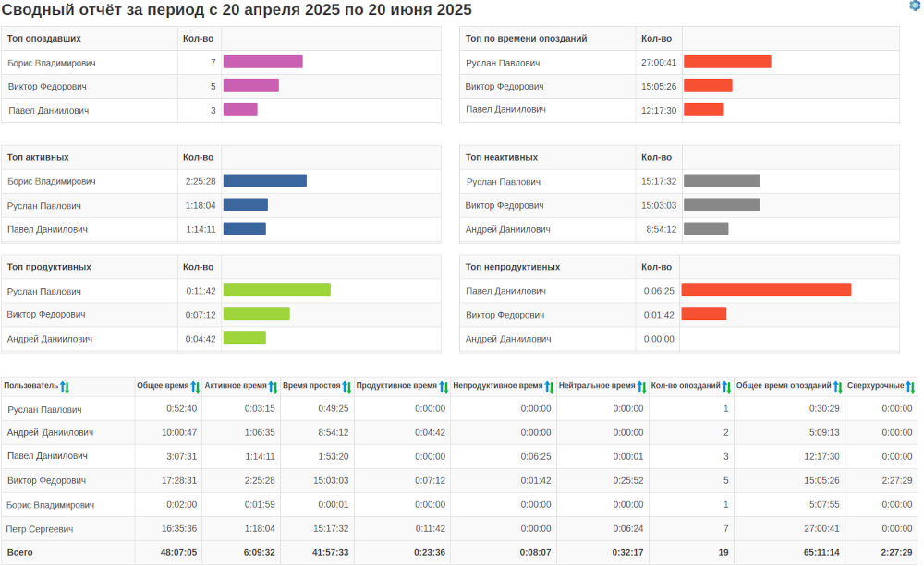Sort by Общее время опозданий arrows icon
This screenshot has height=566, width=924.
click(838, 386)
